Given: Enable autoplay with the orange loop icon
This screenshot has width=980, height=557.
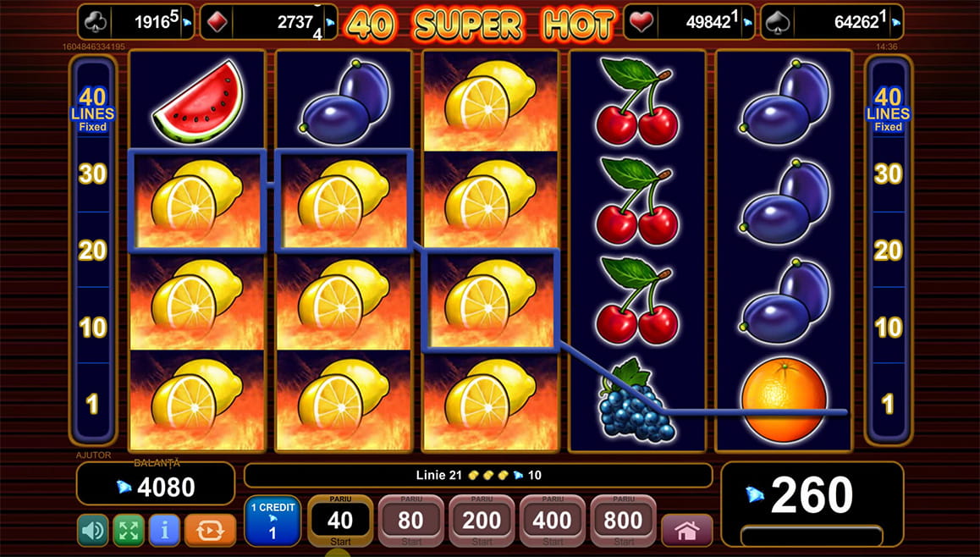Looking at the screenshot, I should click(210, 530).
